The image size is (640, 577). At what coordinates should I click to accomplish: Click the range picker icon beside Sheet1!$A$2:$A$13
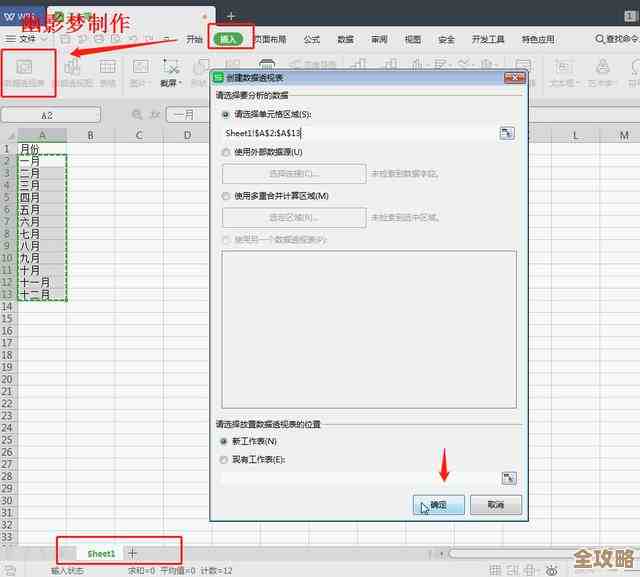[x=507, y=133]
